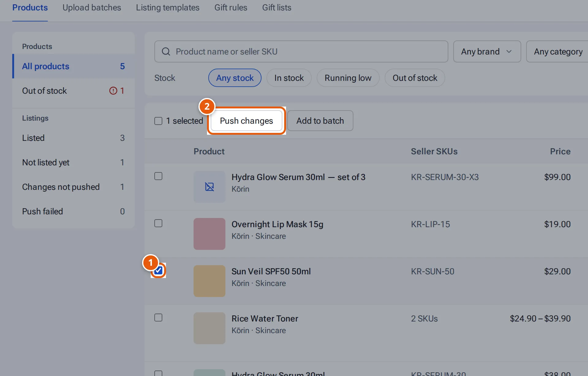Click the 'KR-SERUM-30-X3' SKU cell

click(445, 177)
